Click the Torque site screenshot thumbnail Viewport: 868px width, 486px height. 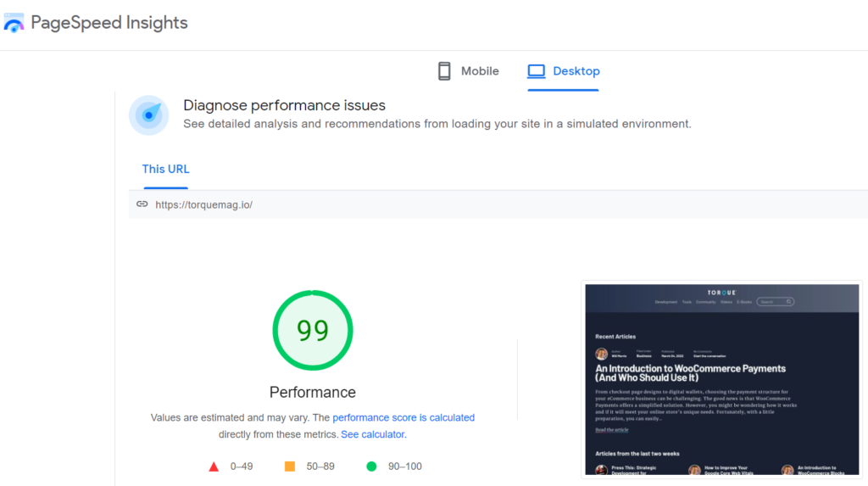pyautogui.click(x=722, y=379)
